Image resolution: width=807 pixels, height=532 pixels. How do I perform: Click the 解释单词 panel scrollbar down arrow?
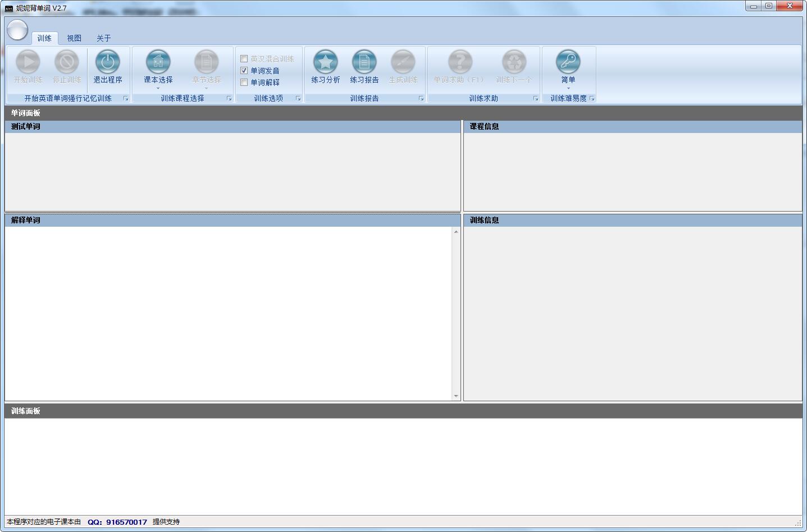pos(456,396)
